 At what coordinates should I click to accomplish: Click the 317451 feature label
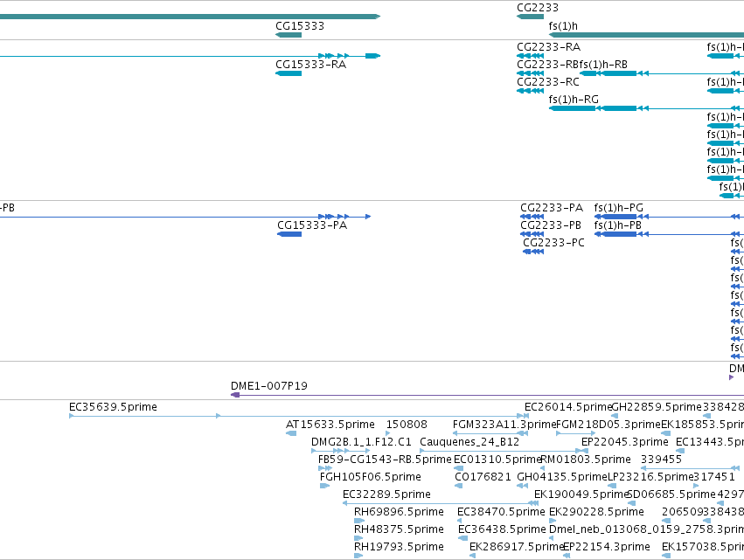714,477
